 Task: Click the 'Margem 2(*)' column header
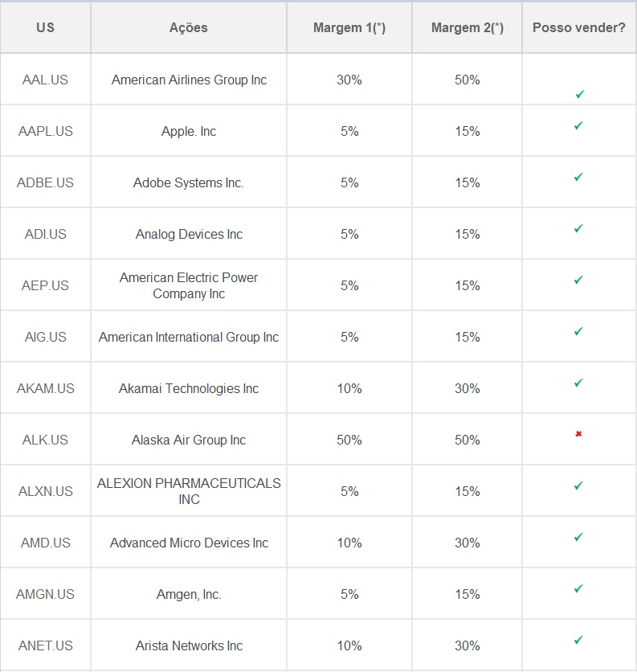click(467, 27)
